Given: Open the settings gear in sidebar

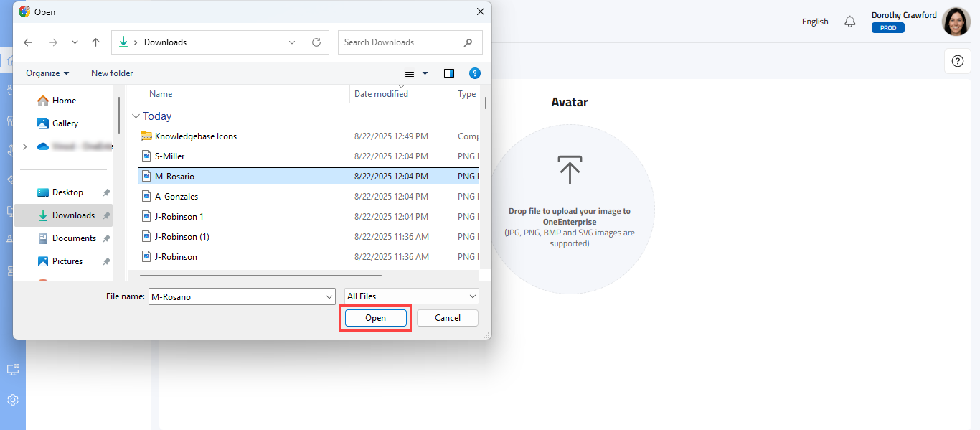Looking at the screenshot, I should click(13, 400).
